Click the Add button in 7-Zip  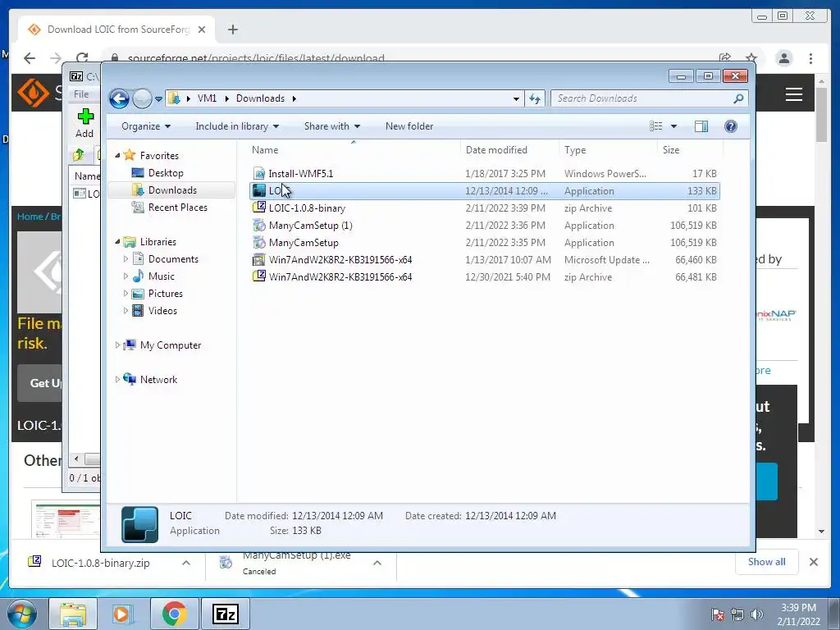point(84,123)
